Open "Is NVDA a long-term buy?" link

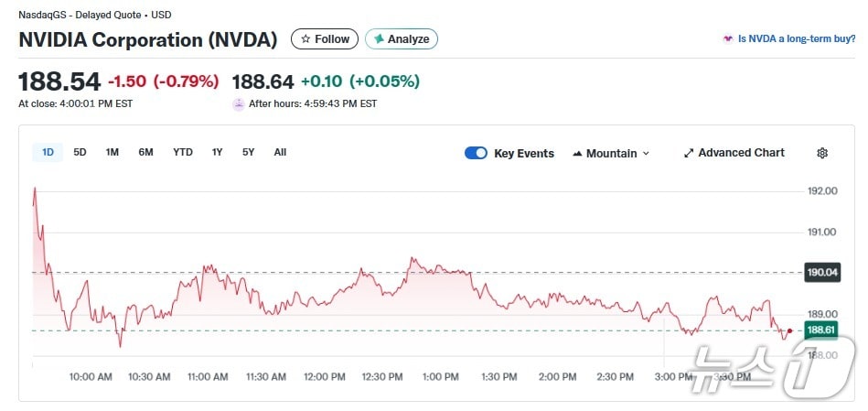[796, 39]
